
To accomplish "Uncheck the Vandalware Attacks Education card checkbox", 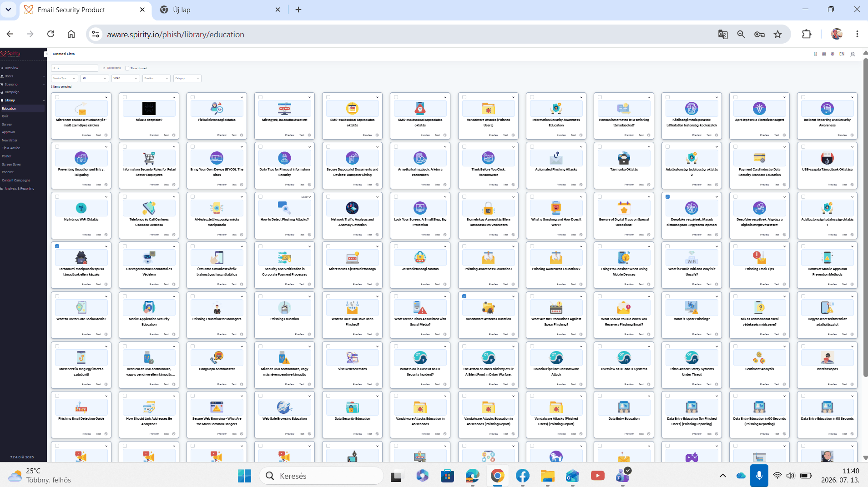I will (464, 296).
